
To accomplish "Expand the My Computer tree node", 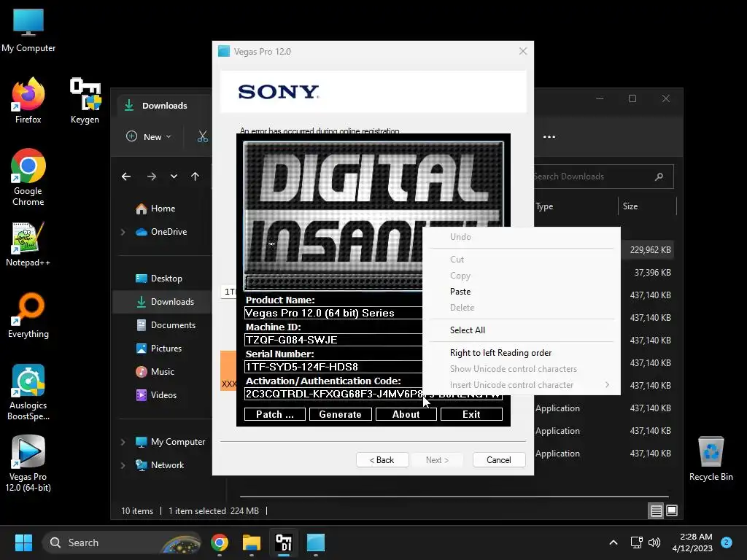I will click(x=123, y=442).
